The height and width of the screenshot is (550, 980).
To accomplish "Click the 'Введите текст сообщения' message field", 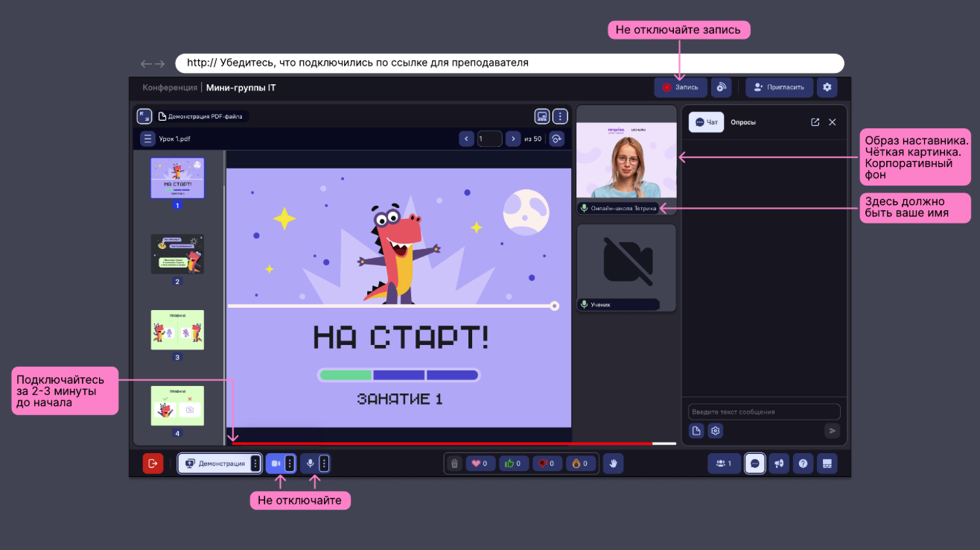I will click(764, 411).
